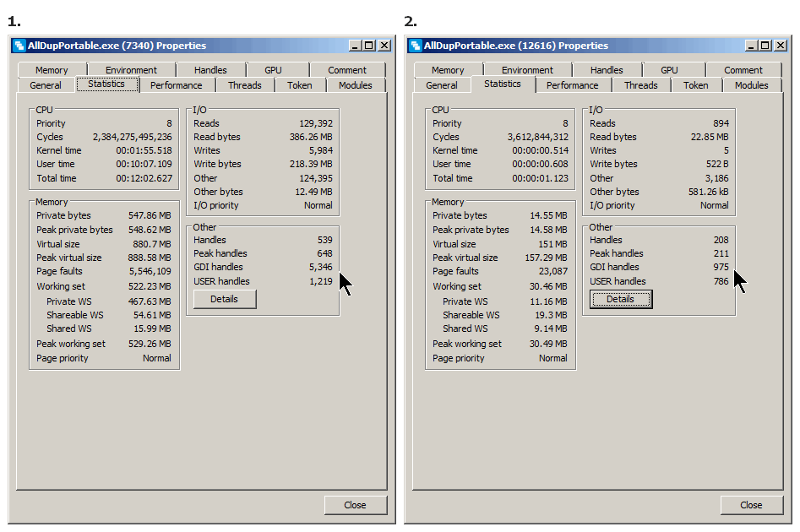Show the Performance tab in the 7340 window
The height and width of the screenshot is (532, 800).
177,85
